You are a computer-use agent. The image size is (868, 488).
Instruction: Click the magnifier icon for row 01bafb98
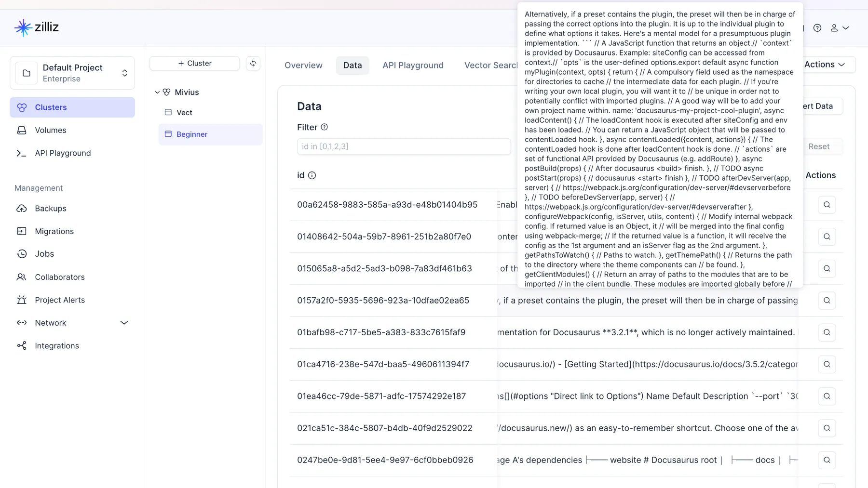pos(827,332)
